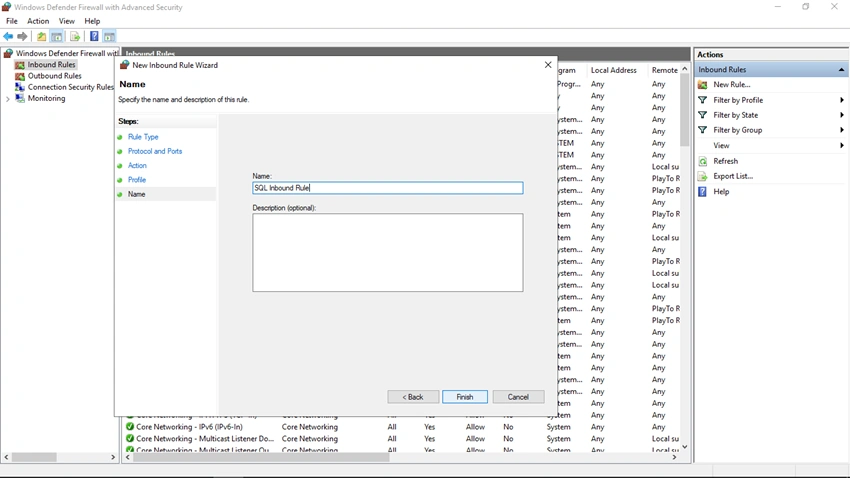Image resolution: width=850 pixels, height=478 pixels.
Task: Click the rules list vertical scrollbar thumb
Action: [685, 111]
